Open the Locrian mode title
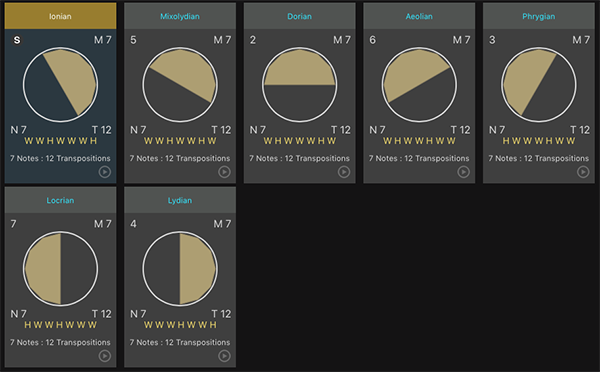 click(60, 201)
